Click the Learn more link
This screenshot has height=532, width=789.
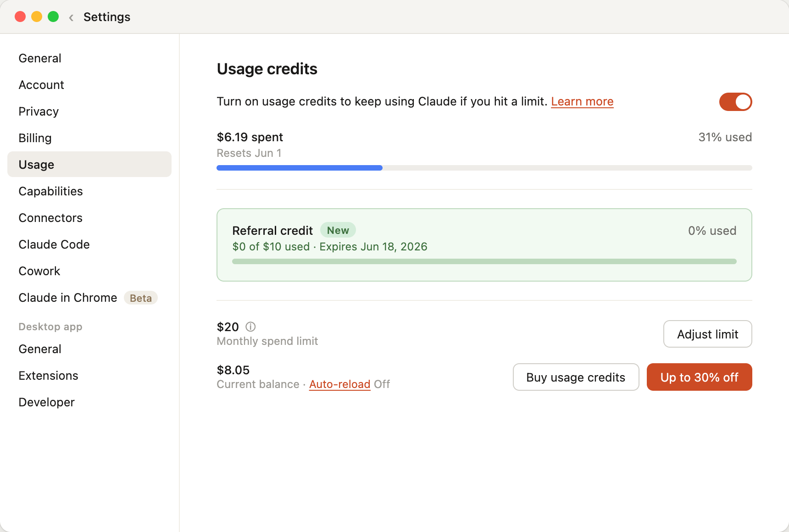tap(582, 101)
